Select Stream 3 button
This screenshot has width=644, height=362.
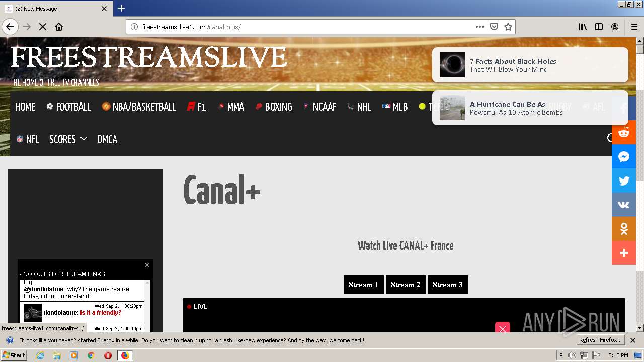[448, 284]
